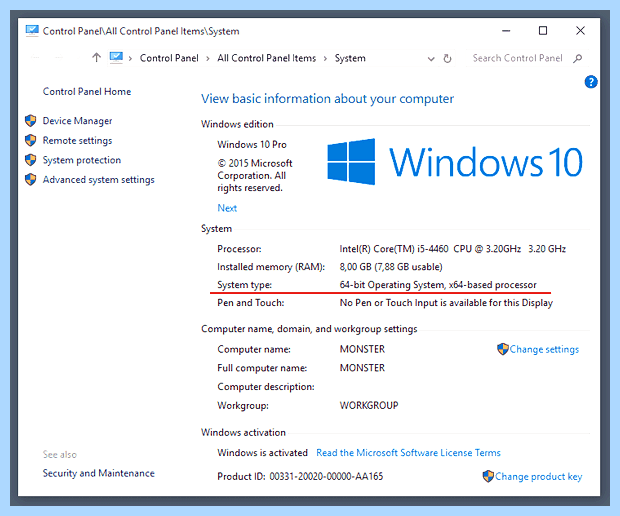Read the Microsoft Software License Terms
The height and width of the screenshot is (516, 620).
[408, 452]
